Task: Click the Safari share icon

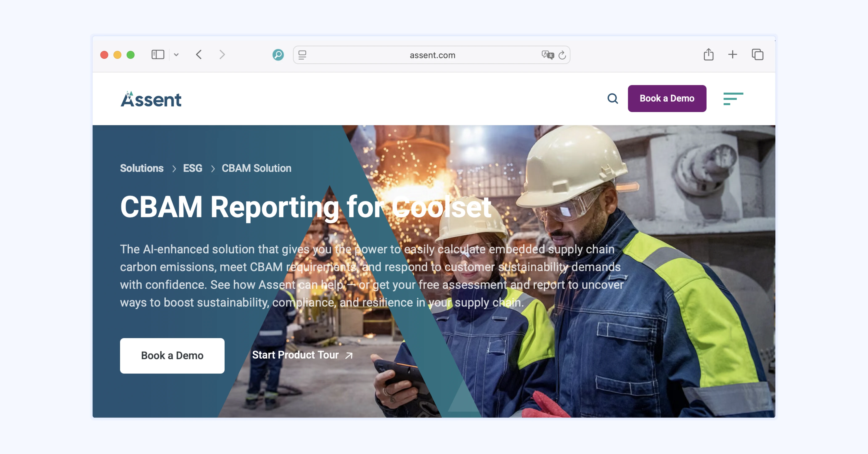Action: click(708, 55)
